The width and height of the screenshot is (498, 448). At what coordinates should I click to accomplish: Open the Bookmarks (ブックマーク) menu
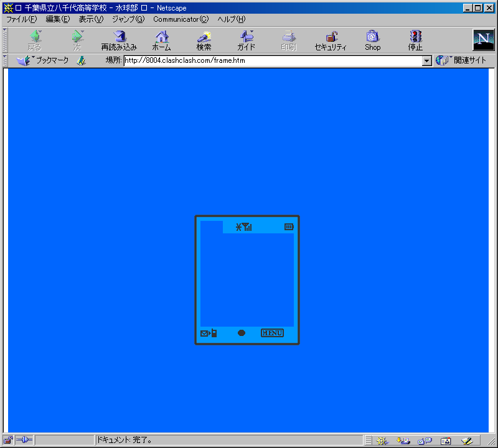[42, 60]
